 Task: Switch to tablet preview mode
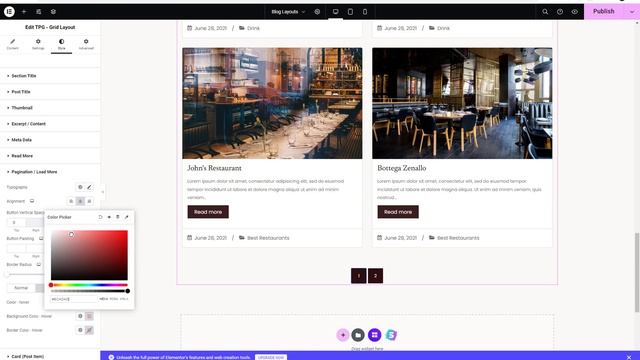click(x=350, y=12)
